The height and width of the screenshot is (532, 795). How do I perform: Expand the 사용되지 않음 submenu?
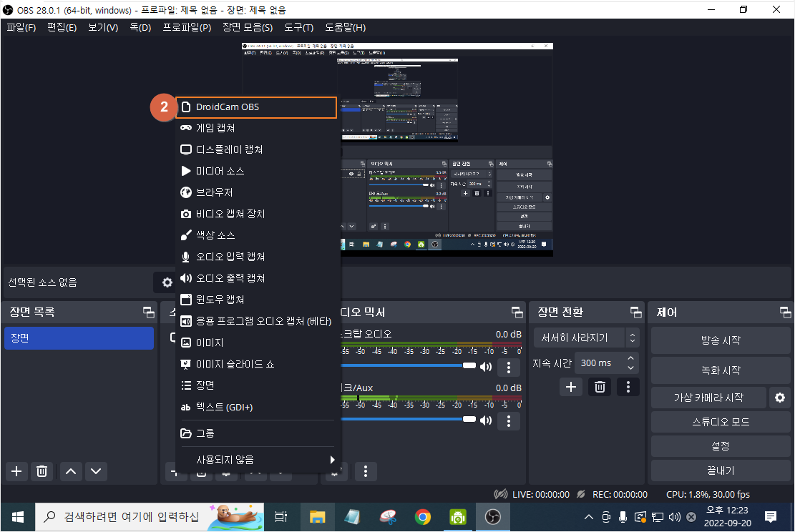click(x=258, y=460)
